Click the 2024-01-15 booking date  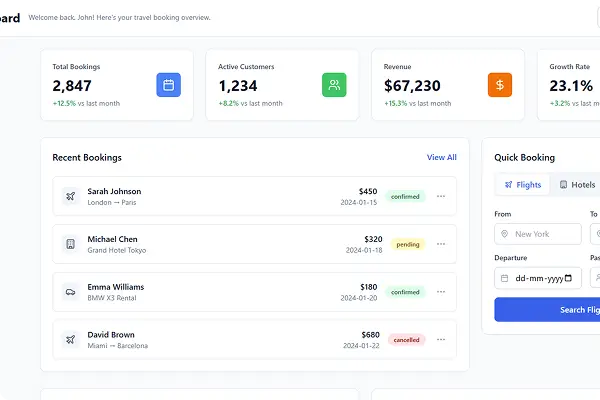point(359,202)
